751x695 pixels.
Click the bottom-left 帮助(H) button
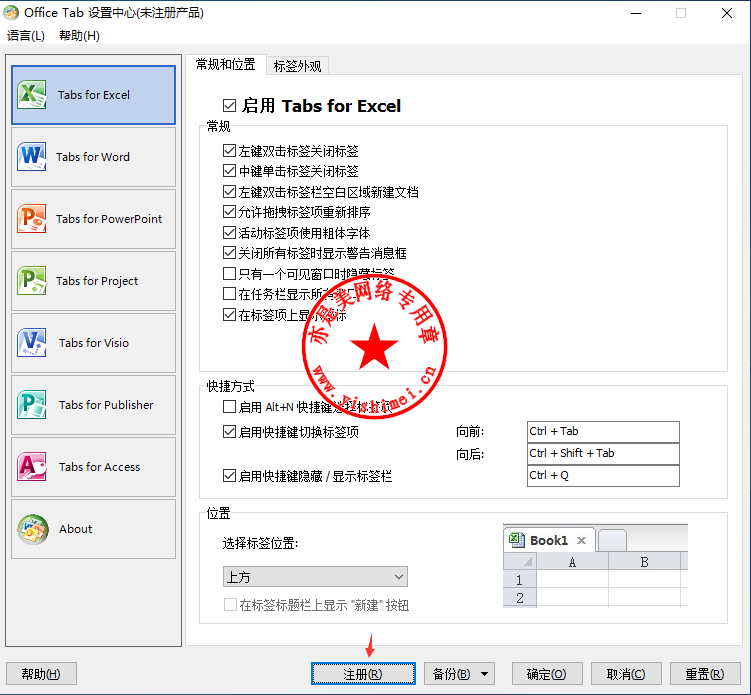coord(41,674)
